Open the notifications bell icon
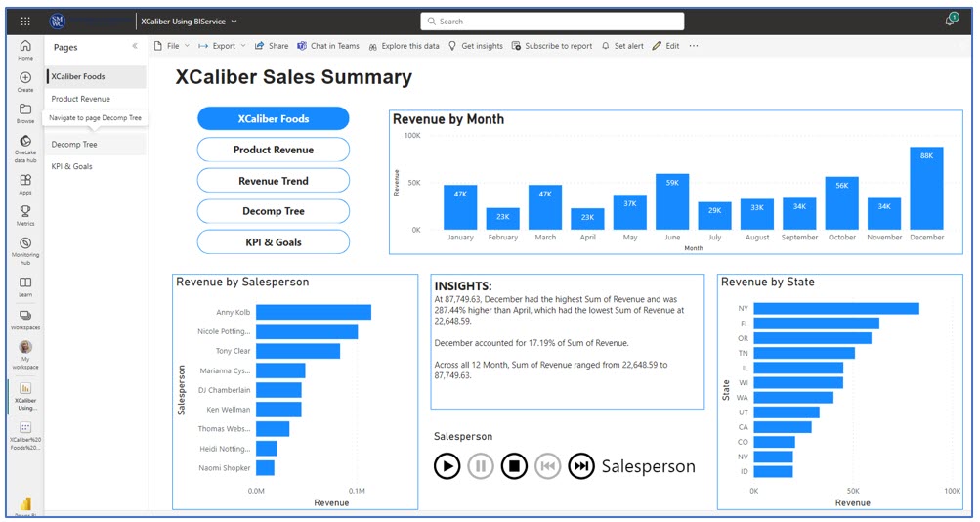The image size is (980, 522). 951,20
